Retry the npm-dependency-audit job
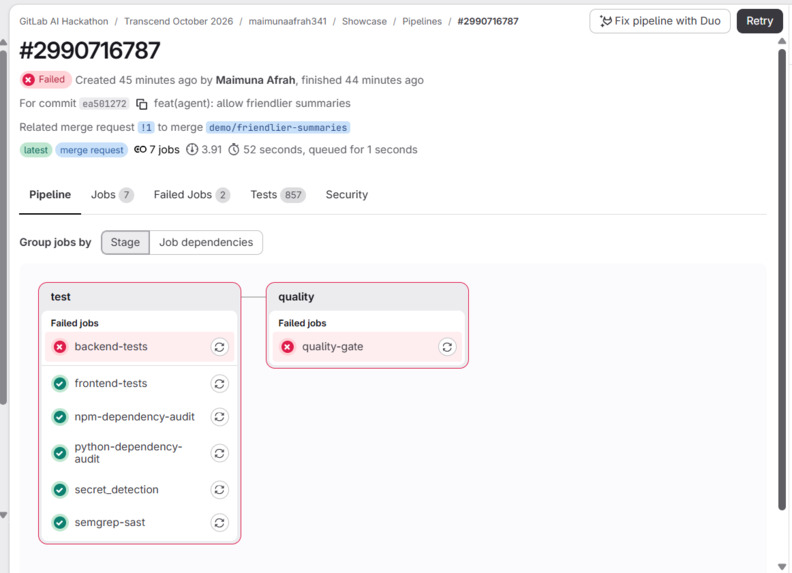This screenshot has height=573, width=792. (x=219, y=417)
